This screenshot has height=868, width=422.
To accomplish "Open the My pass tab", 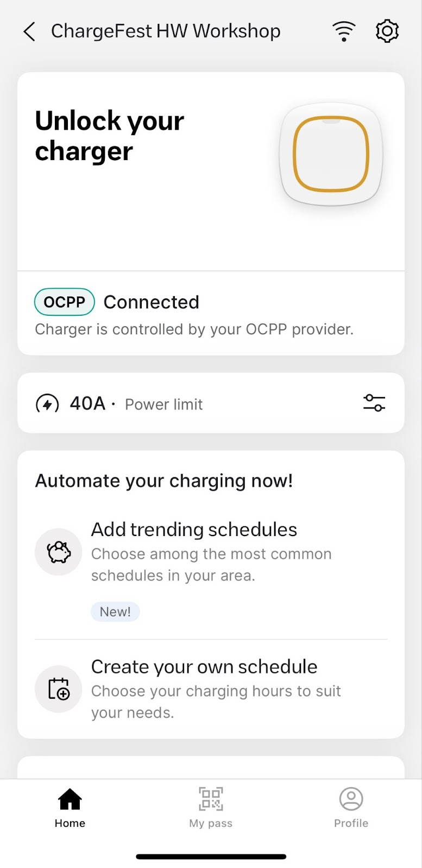I will (x=211, y=808).
